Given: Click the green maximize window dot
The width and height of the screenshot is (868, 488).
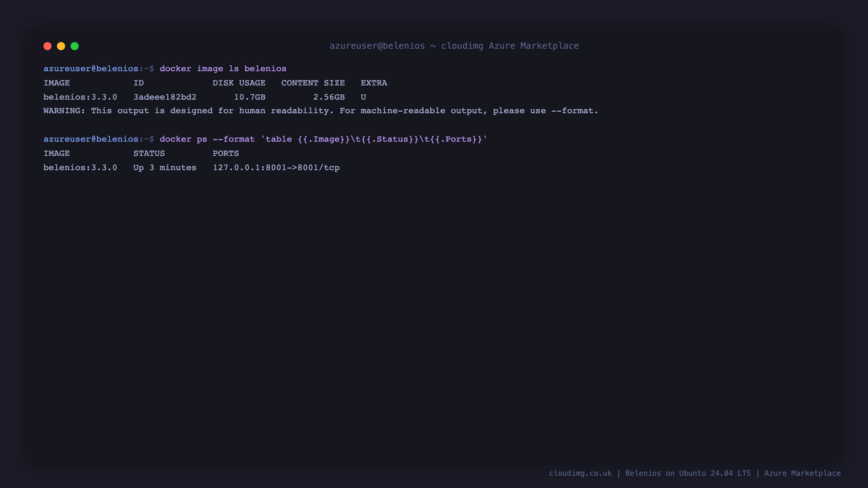Looking at the screenshot, I should [x=75, y=46].
